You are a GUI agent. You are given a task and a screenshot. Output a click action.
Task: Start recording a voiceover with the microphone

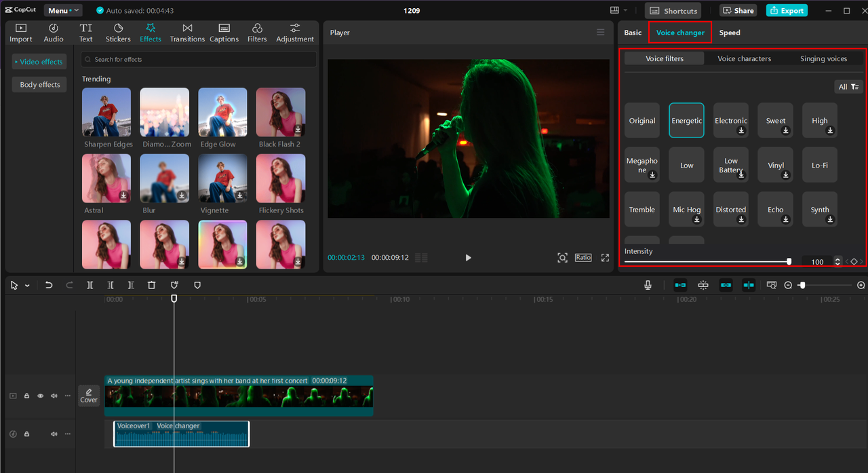(648, 286)
